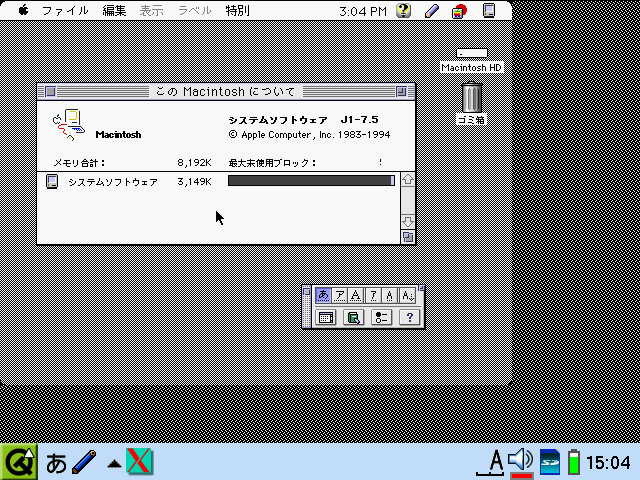Click the green battery status icon
The height and width of the screenshot is (480, 640).
(574, 462)
